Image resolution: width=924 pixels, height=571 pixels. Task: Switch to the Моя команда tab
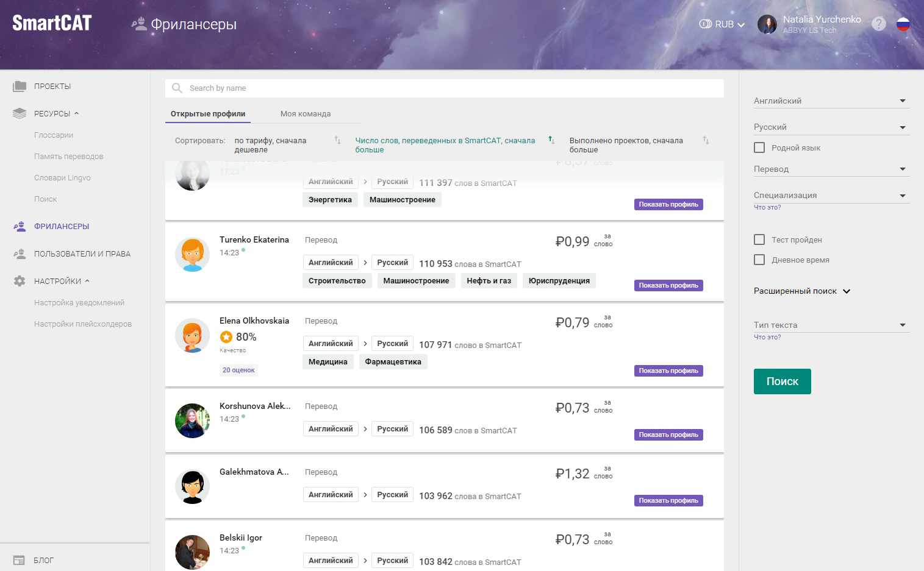pos(306,114)
